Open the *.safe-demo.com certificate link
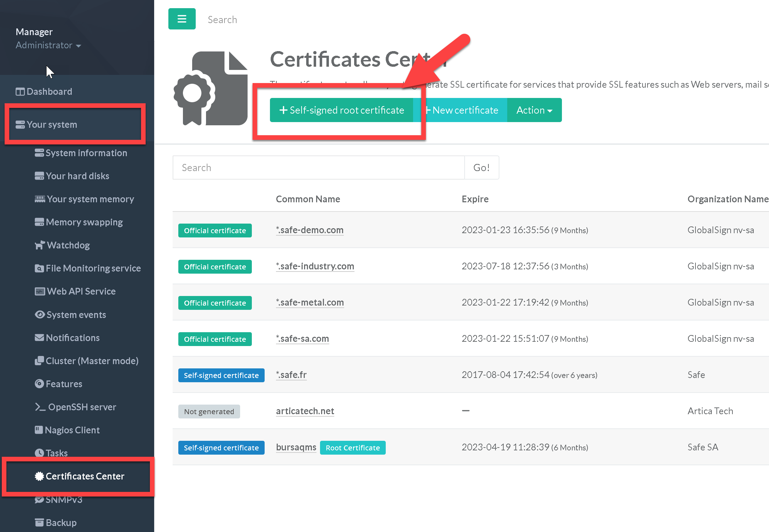The width and height of the screenshot is (769, 532). [310, 230]
